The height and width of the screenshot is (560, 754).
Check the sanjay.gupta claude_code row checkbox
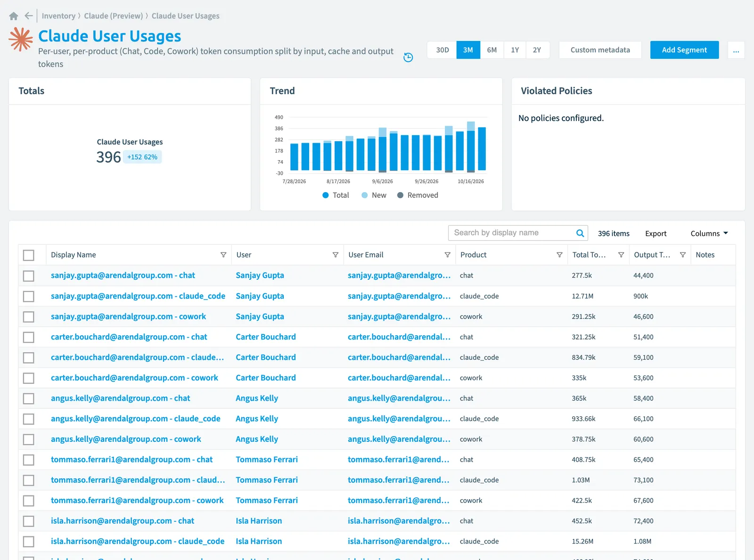tap(29, 296)
